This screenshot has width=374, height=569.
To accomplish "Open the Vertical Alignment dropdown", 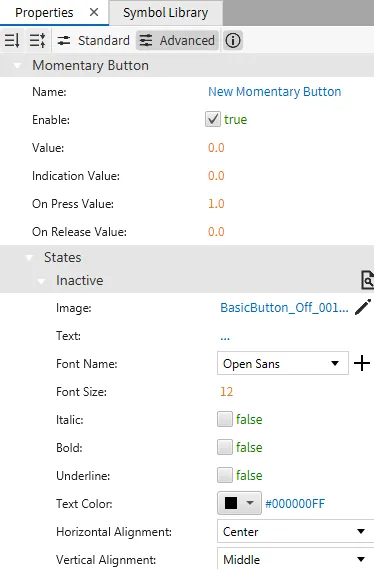I will [296, 559].
